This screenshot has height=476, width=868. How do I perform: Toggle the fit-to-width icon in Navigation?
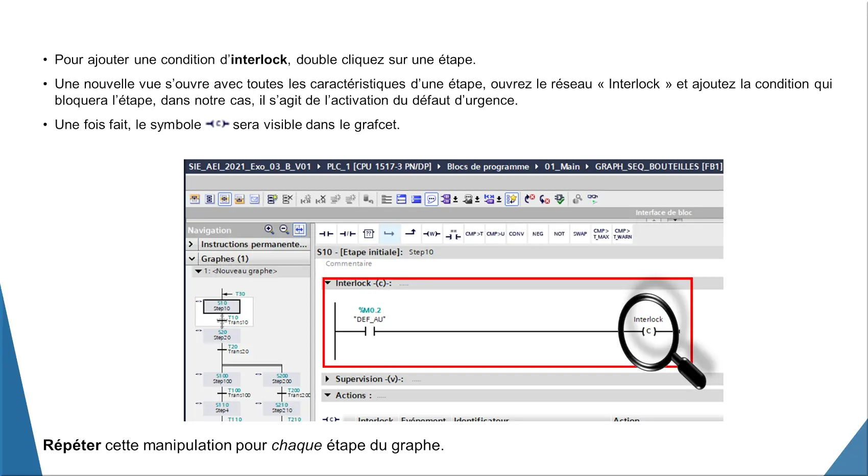point(300,230)
